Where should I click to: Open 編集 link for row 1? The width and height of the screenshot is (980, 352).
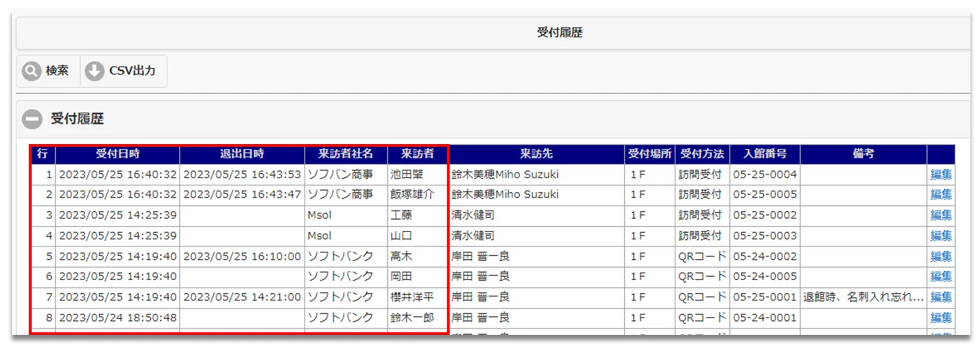click(x=940, y=175)
